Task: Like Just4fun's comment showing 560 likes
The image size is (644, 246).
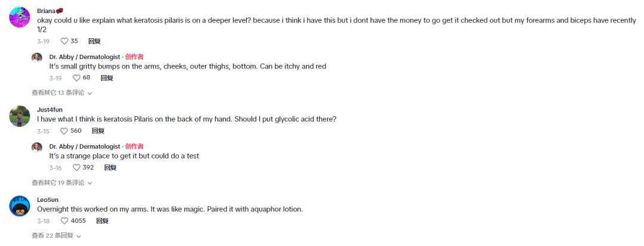Action: [64, 131]
